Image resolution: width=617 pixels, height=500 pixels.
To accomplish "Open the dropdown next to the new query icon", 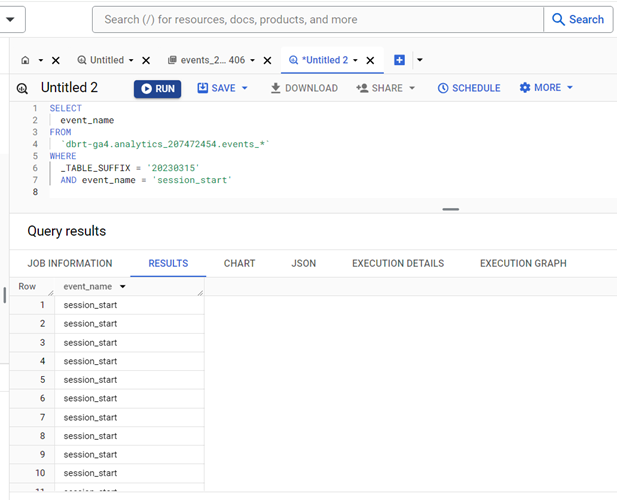I will [x=419, y=60].
